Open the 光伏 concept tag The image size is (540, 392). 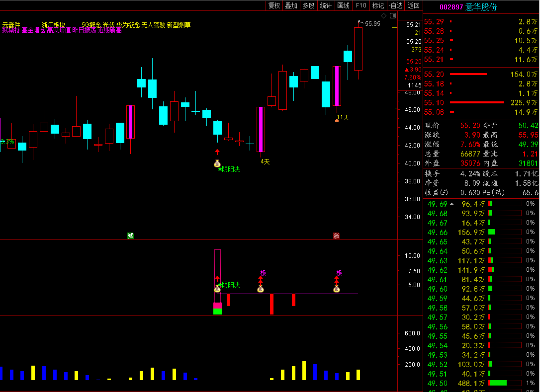tap(108, 25)
